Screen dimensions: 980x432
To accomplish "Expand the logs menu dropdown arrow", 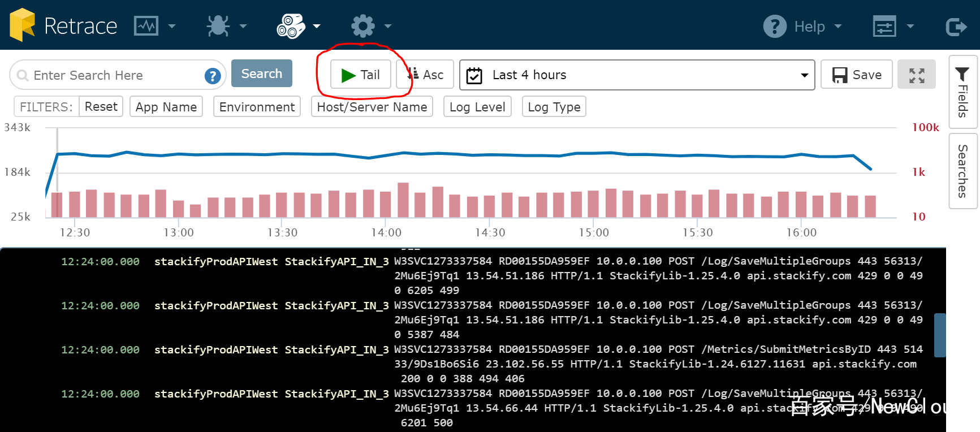I will 317,26.
